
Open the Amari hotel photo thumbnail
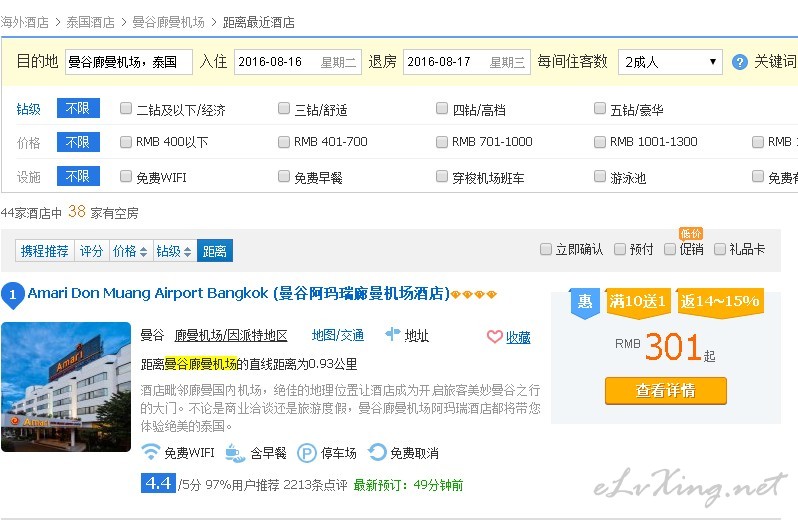[66, 387]
